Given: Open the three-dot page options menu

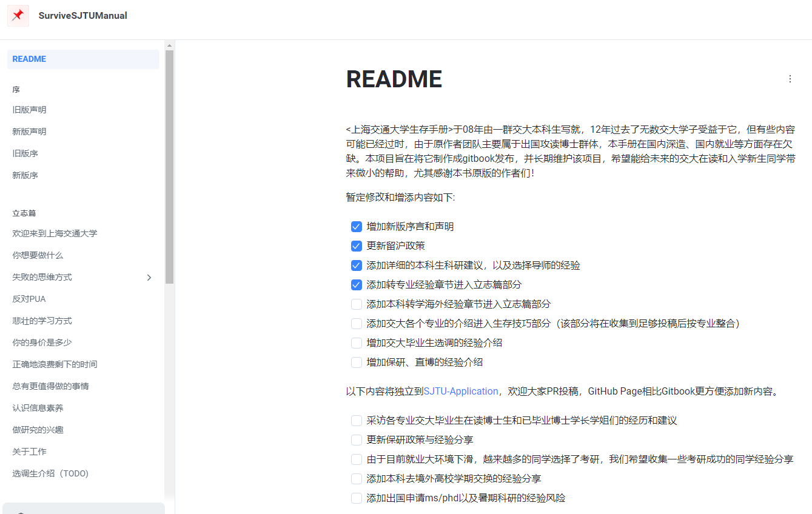Looking at the screenshot, I should 790,79.
